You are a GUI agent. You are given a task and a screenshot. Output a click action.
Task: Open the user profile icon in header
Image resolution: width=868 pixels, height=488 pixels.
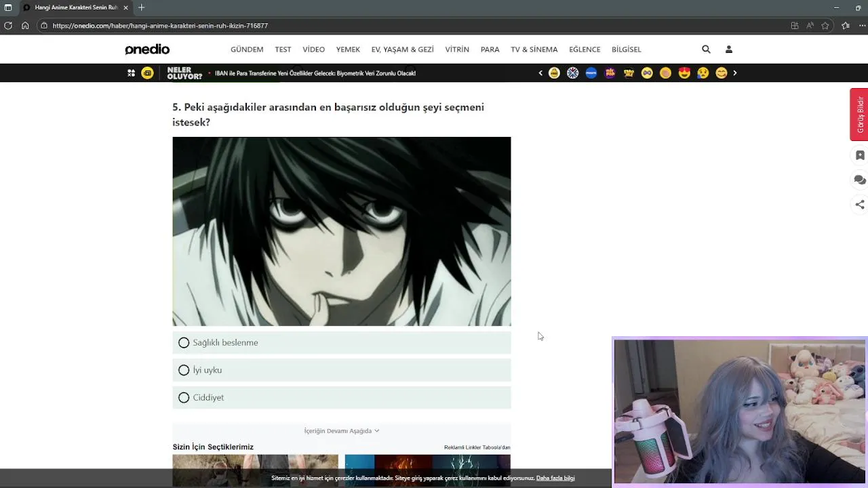(x=729, y=49)
